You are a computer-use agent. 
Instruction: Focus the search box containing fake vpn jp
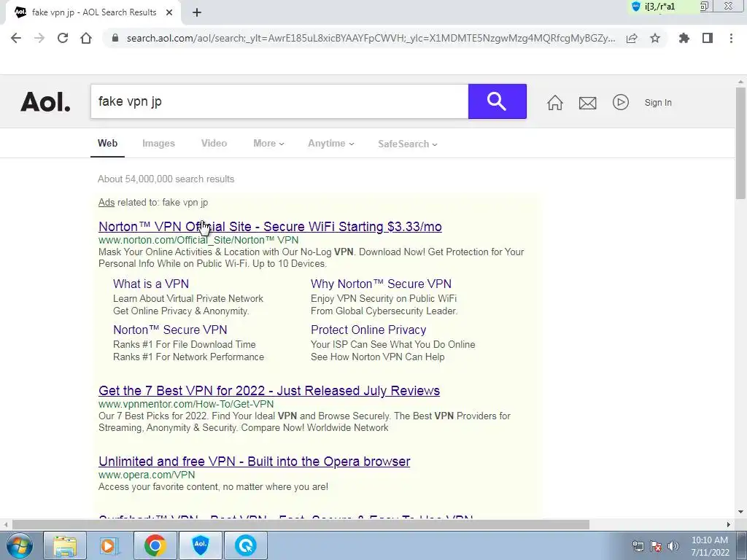279,101
